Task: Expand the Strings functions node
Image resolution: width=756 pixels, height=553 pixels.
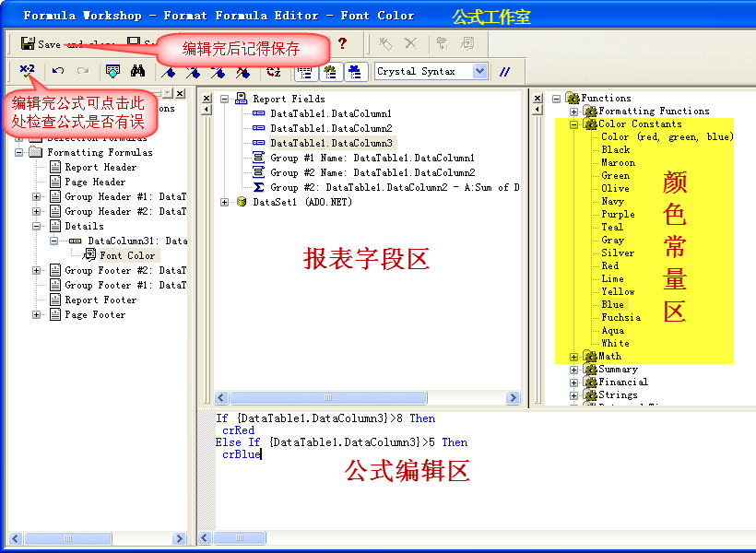Action: point(573,395)
